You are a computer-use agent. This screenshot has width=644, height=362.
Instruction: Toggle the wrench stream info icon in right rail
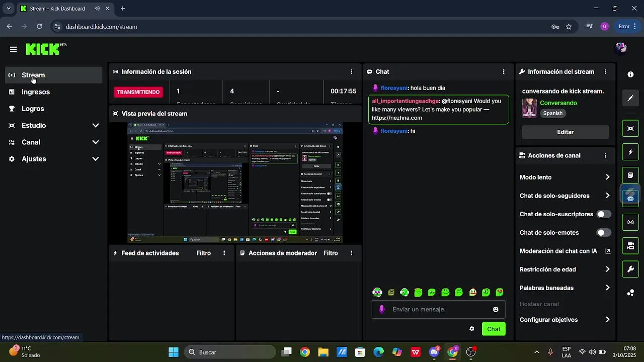point(630,269)
